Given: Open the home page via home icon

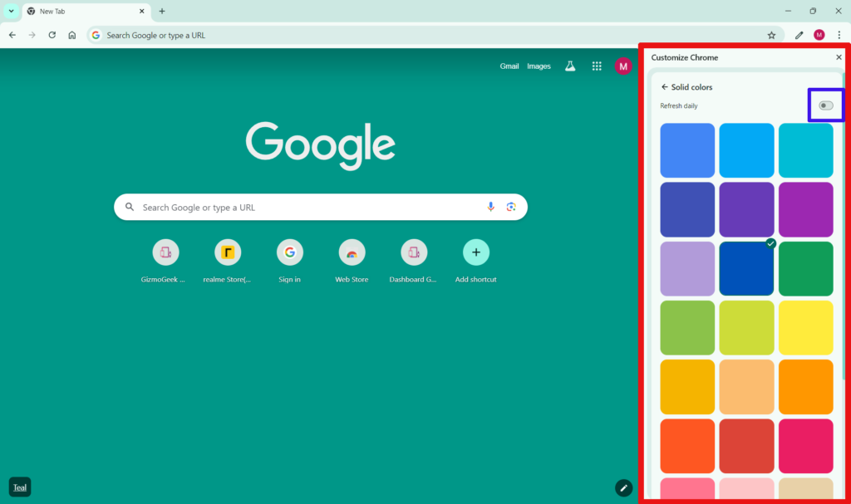Looking at the screenshot, I should pyautogui.click(x=72, y=35).
